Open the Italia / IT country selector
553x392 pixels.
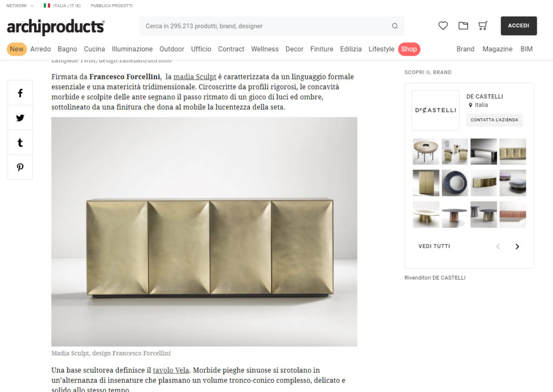pos(62,5)
